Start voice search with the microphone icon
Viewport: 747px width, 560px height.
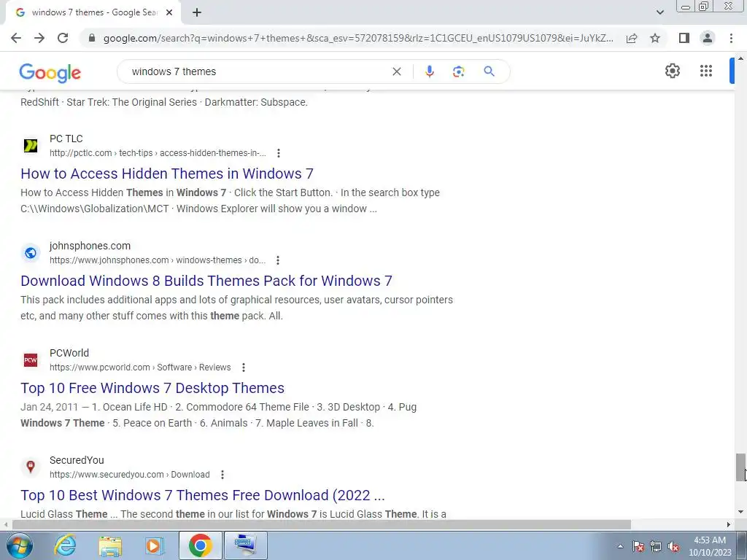[x=429, y=71]
